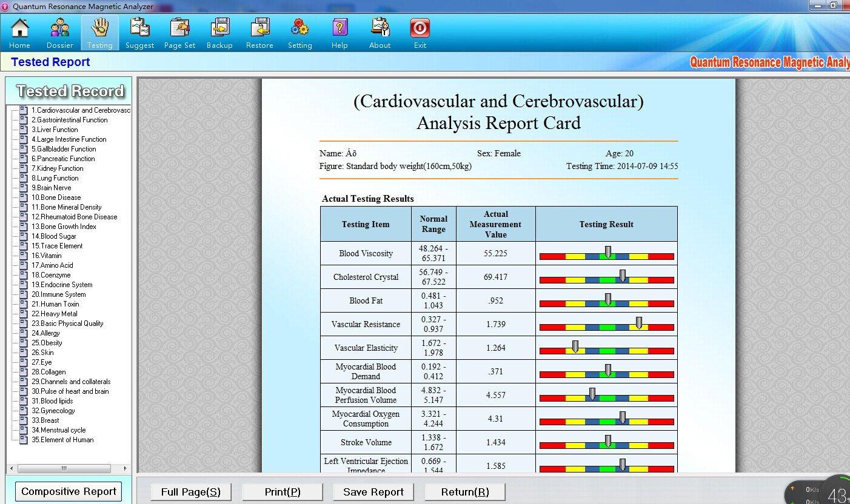View the About information
Image resolution: width=850 pixels, height=504 pixels.
coord(380,31)
